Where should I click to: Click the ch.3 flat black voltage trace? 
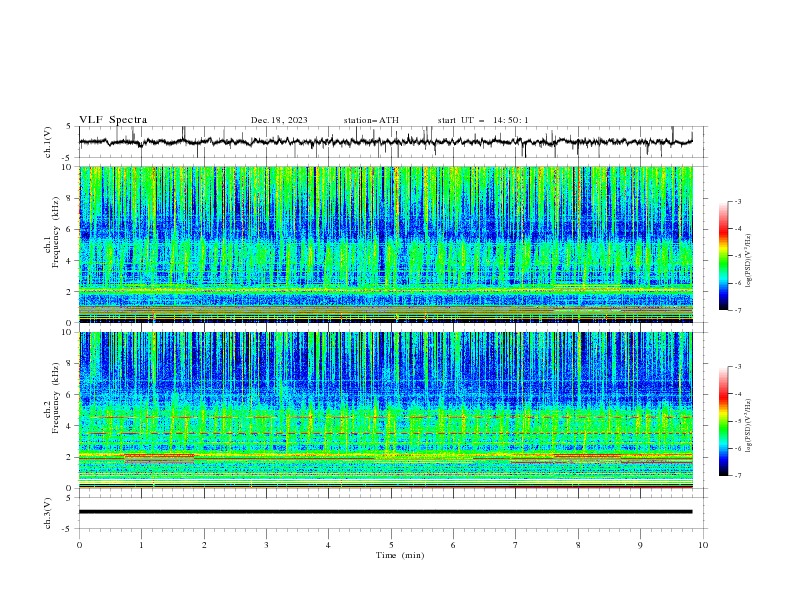pos(386,512)
